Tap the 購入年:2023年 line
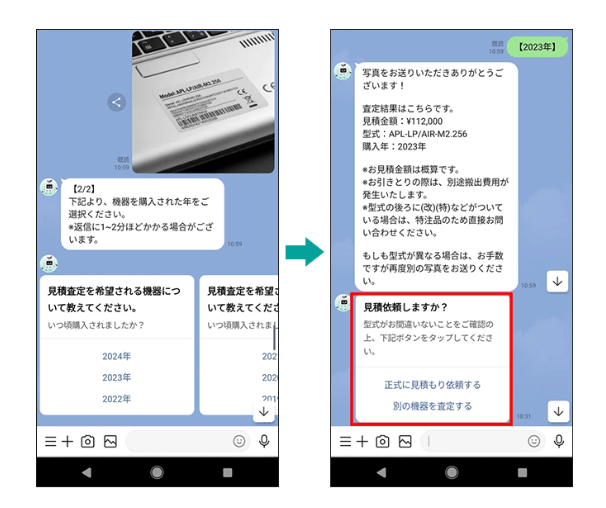Screen dimensions: 606x508 click(x=394, y=147)
